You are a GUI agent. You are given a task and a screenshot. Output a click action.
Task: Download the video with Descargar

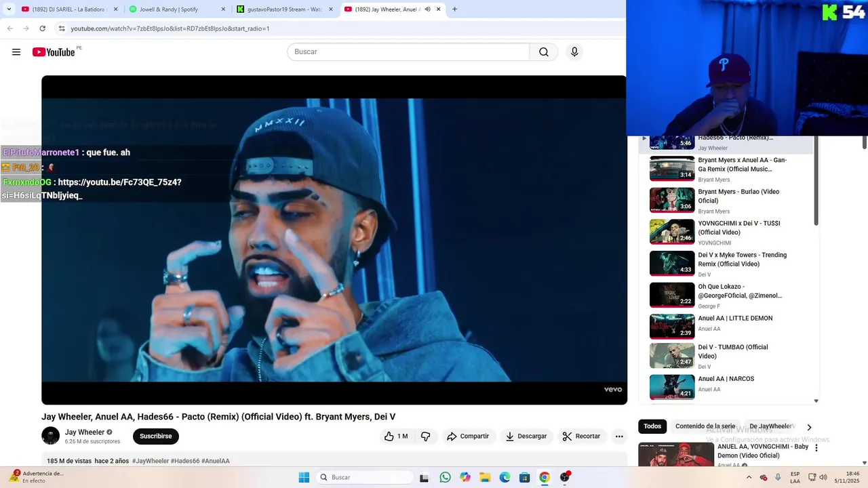point(526,436)
